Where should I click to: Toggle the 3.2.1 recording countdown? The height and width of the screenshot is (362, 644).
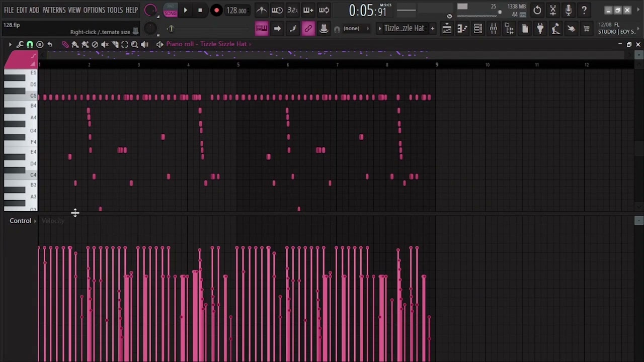tap(292, 10)
